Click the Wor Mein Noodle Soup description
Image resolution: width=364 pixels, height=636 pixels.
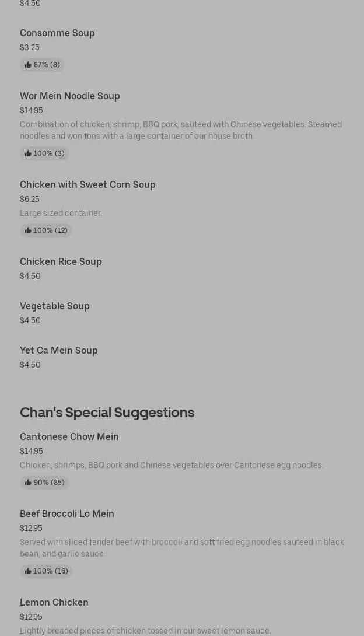click(181, 130)
